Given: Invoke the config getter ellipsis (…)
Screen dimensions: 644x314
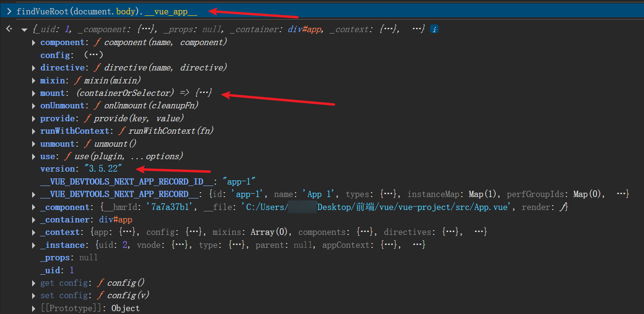Looking at the screenshot, I should [x=93, y=55].
